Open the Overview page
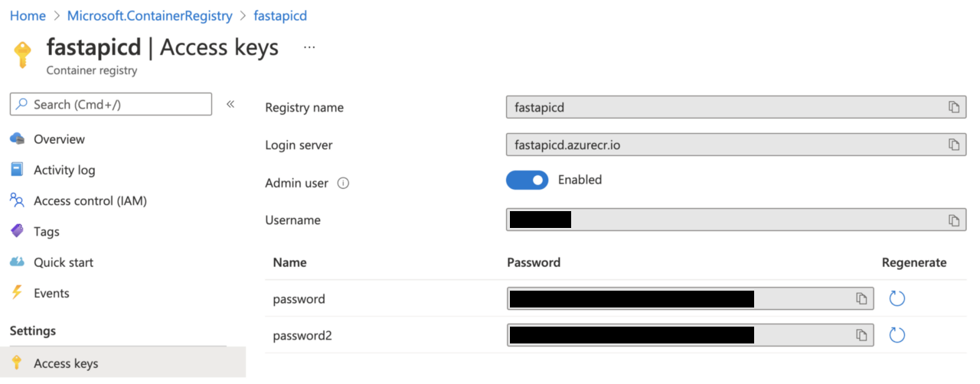 [59, 139]
